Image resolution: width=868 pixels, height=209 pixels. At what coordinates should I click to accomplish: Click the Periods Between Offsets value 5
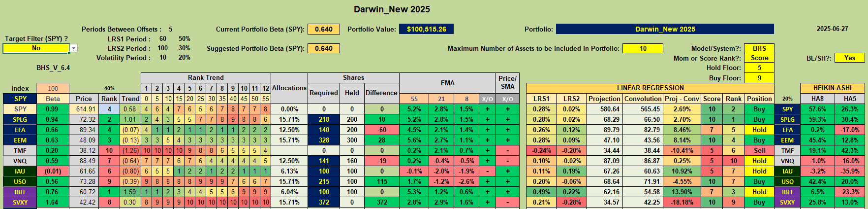point(170,29)
